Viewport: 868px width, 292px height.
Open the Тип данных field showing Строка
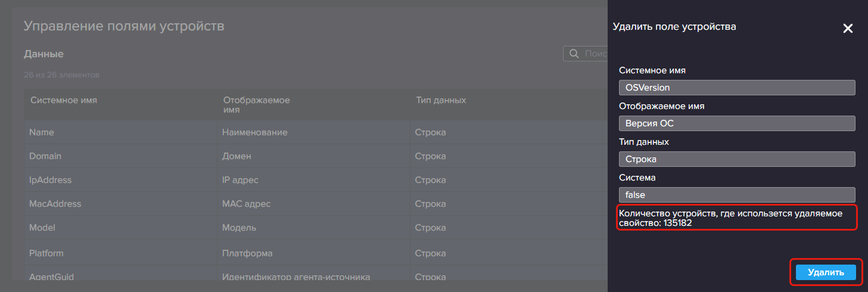click(x=737, y=159)
